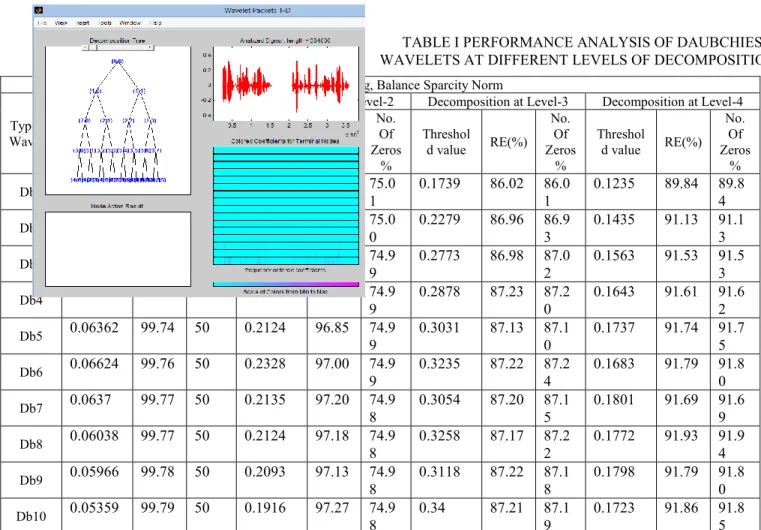761x530 pixels.
Task: Click the red Analyzed Signal waveform plot
Action: coord(286,83)
